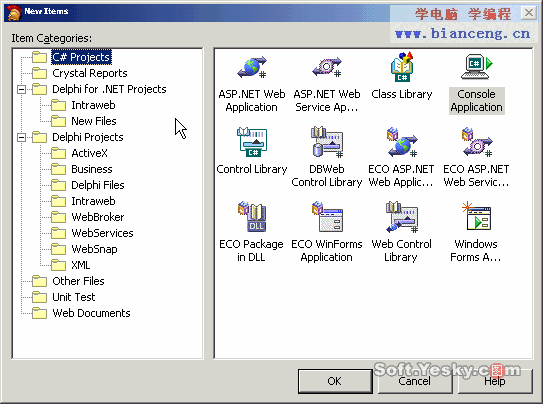Select the ECO ASP.NET Web Service icon
The width and height of the screenshot is (543, 404).
coord(477,142)
